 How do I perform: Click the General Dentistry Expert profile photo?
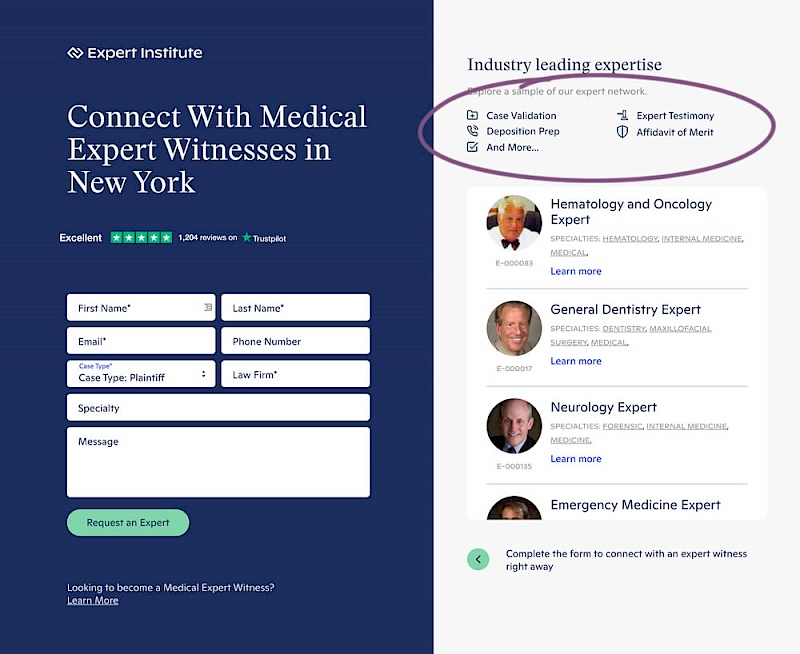tap(514, 328)
